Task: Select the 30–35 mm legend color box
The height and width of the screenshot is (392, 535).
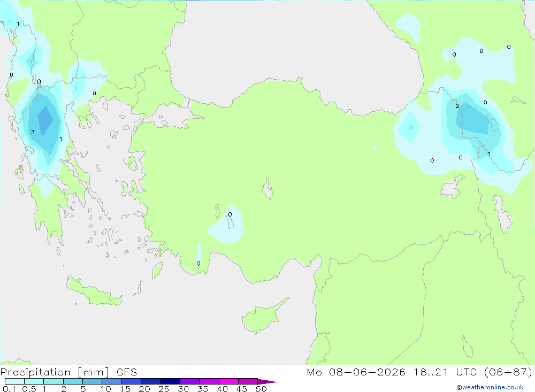Action: [x=189, y=381]
